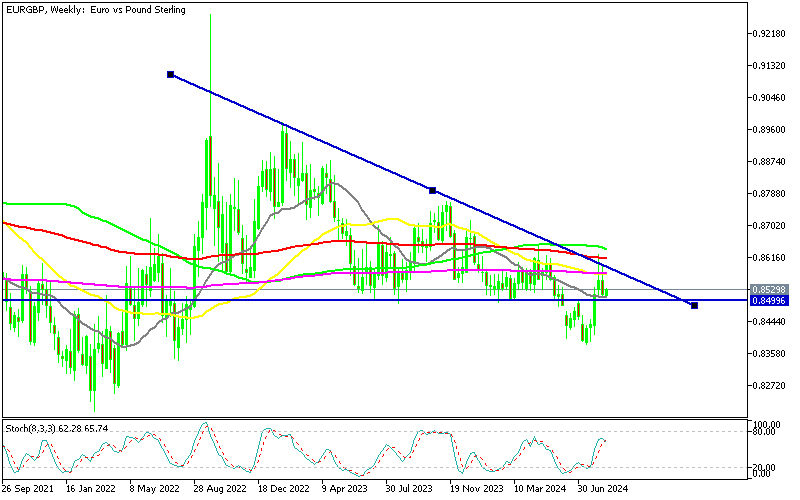This screenshot has height=500, width=800.
Task: Click the 0.90460 price axis label
Action: [772, 98]
